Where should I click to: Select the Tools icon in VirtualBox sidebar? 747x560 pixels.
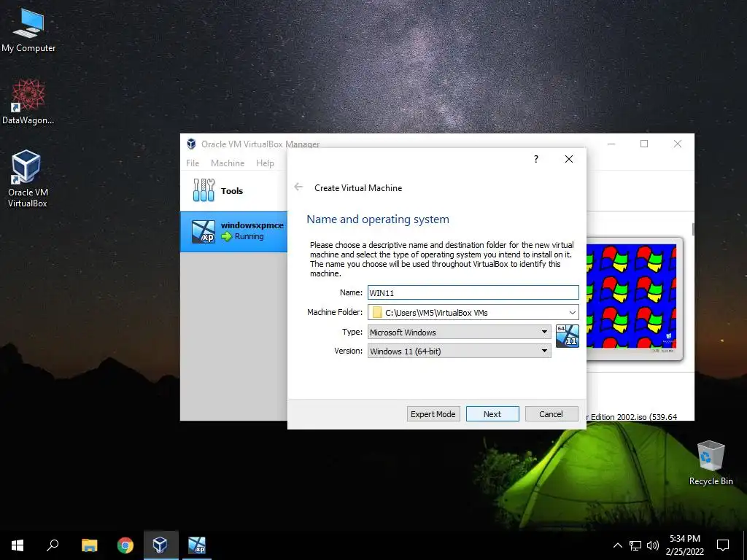click(x=204, y=190)
